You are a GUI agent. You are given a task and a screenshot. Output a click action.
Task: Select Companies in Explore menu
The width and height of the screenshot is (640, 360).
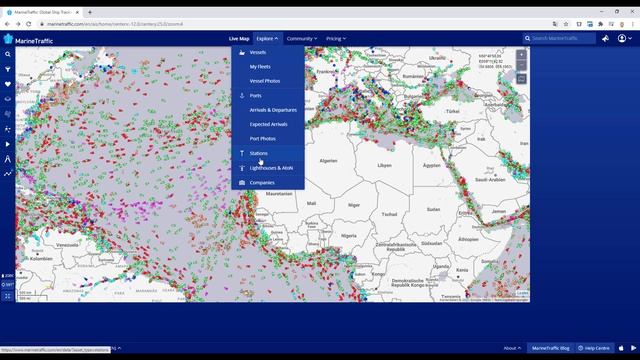point(268,182)
